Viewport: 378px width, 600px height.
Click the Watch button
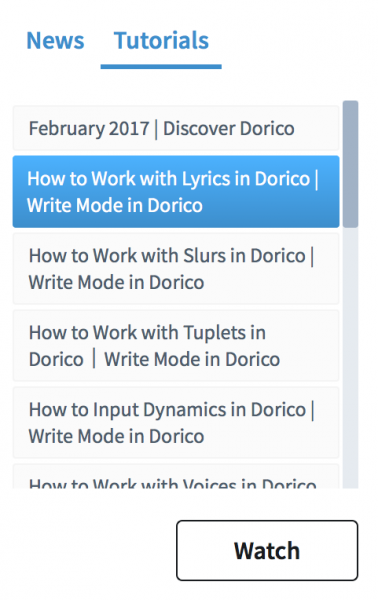pos(267,550)
